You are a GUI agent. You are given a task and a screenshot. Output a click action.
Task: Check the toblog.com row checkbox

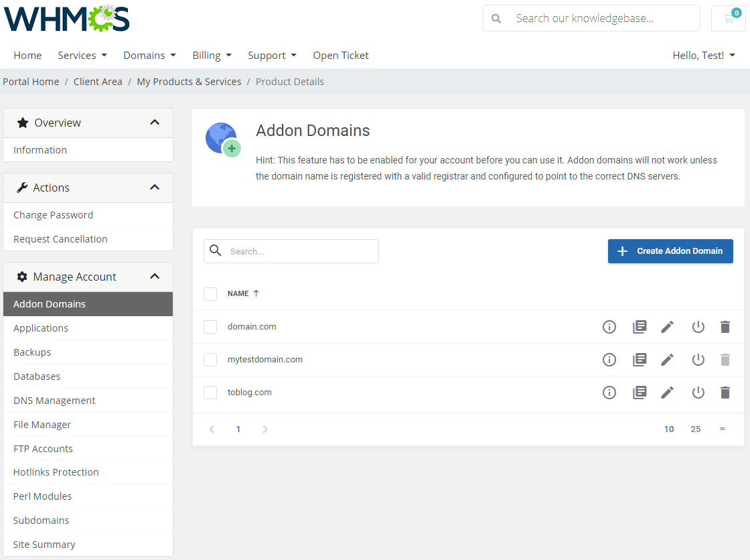210,393
